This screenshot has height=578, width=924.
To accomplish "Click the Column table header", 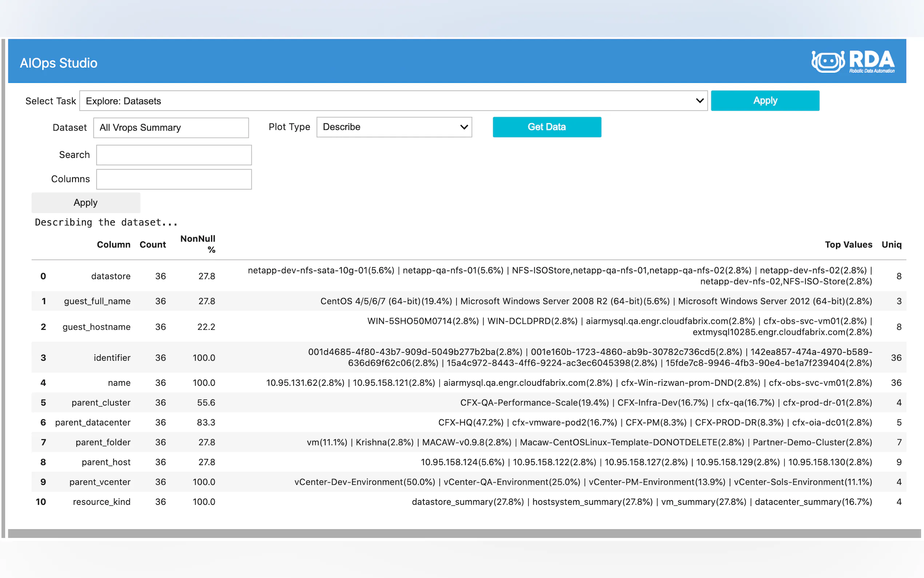I will point(113,245).
